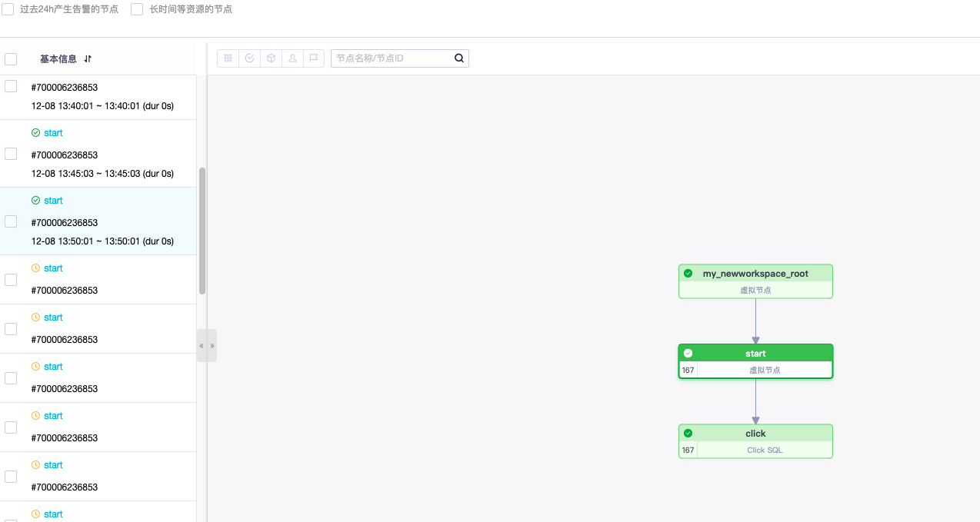This screenshot has height=522, width=980.
Task: Check the box for the 13:45:03 instance
Action: (11, 154)
